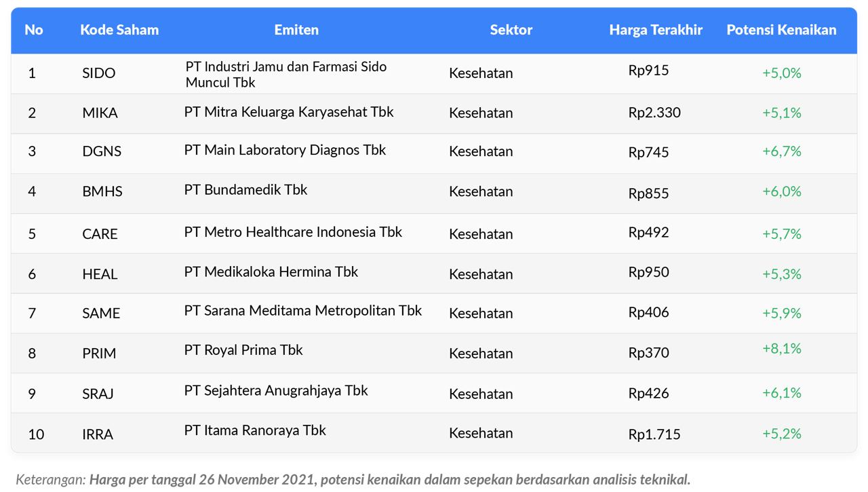Click the HEAL stock code
The width and height of the screenshot is (868, 492).
point(100,274)
